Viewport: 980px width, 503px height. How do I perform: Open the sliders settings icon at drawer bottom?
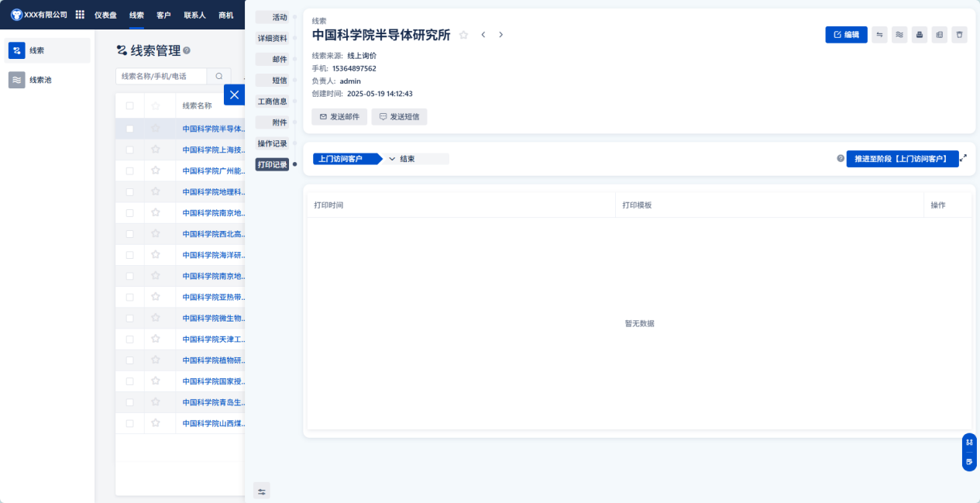pyautogui.click(x=262, y=491)
